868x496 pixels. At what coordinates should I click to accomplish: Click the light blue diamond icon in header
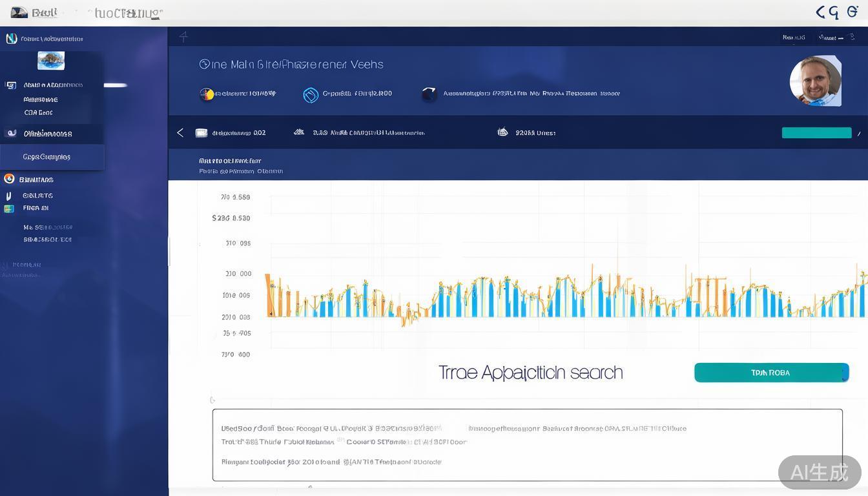point(311,95)
